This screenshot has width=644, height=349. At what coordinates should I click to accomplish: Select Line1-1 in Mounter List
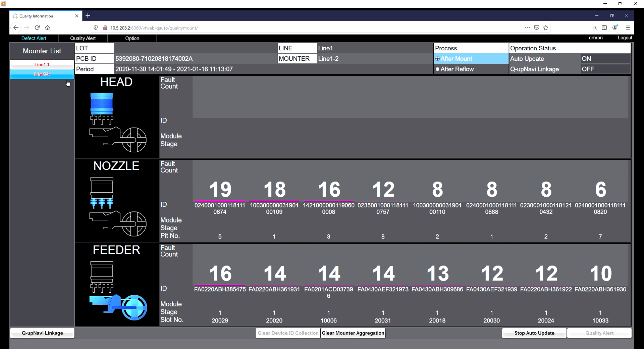[42, 64]
